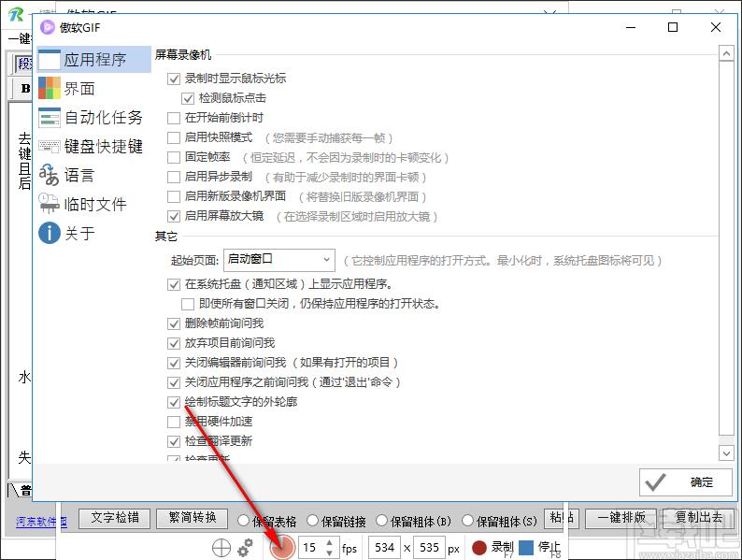Click the 自动化任务 list icon
Viewport: 742px width, 560px height.
50,118
